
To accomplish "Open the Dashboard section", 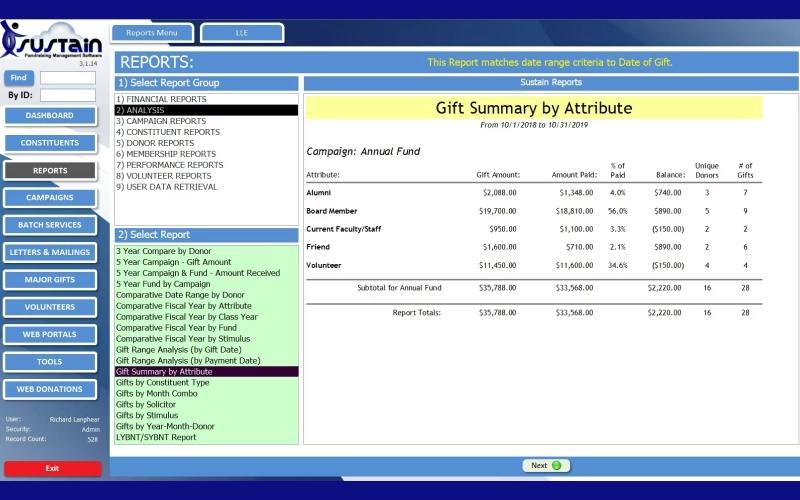I will (50, 115).
